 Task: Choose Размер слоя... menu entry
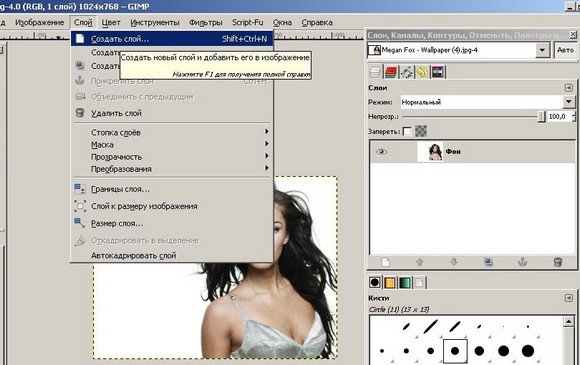[x=172, y=223]
